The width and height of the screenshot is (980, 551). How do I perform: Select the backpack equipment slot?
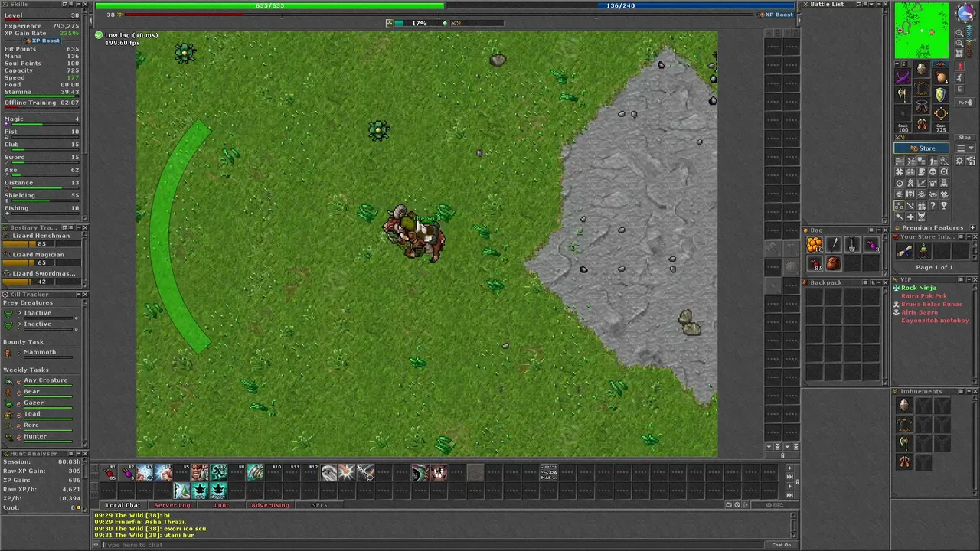[941, 77]
